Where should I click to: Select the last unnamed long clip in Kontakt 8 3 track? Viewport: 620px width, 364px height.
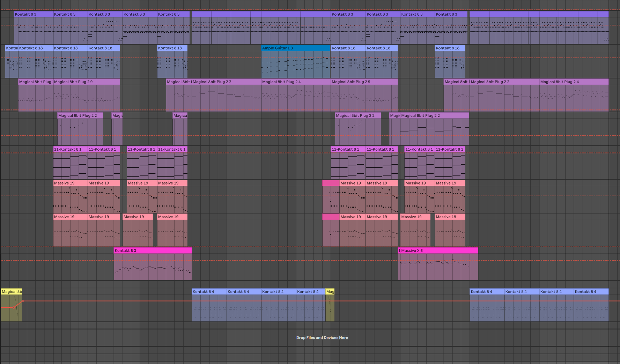click(539, 28)
